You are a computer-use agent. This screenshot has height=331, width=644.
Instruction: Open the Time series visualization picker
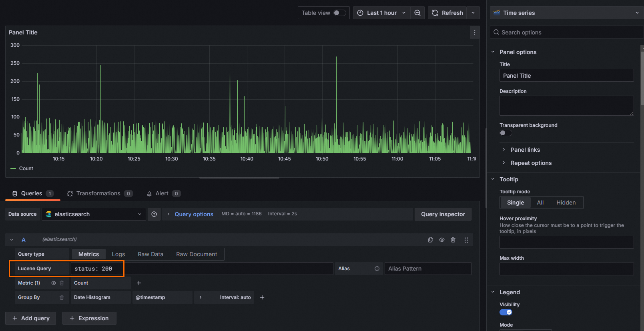click(x=566, y=13)
